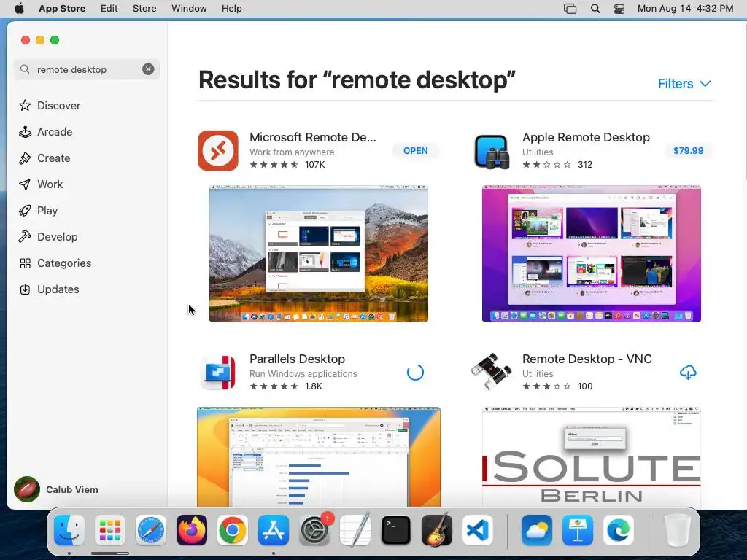The height and width of the screenshot is (560, 747).
Task: Buy Apple Remote Desktop for $79.99
Action: click(x=688, y=150)
